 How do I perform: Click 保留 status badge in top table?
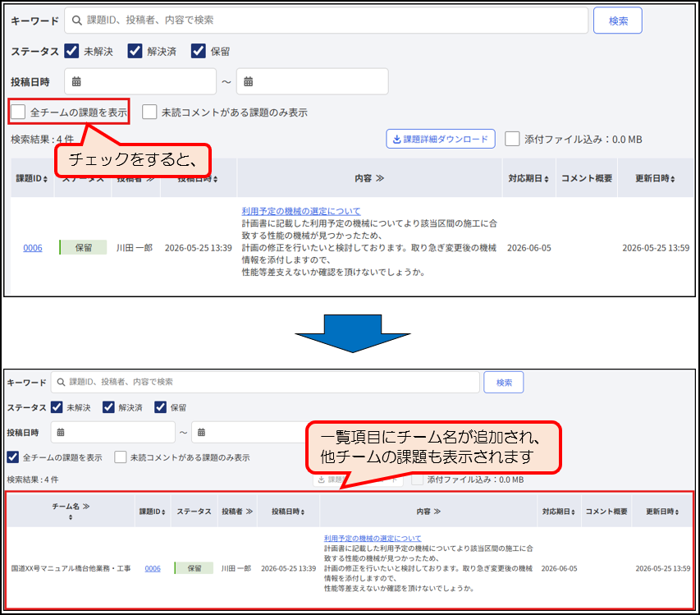click(83, 247)
